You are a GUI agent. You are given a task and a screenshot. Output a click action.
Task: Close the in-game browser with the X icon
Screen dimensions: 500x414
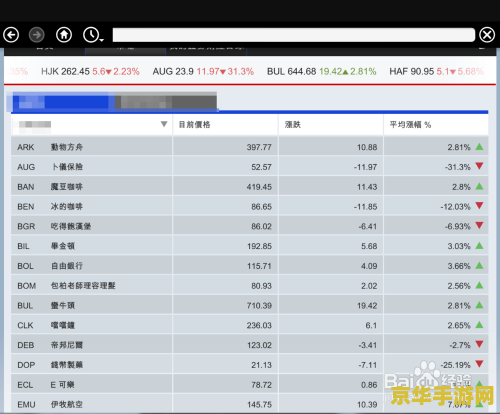(487, 35)
